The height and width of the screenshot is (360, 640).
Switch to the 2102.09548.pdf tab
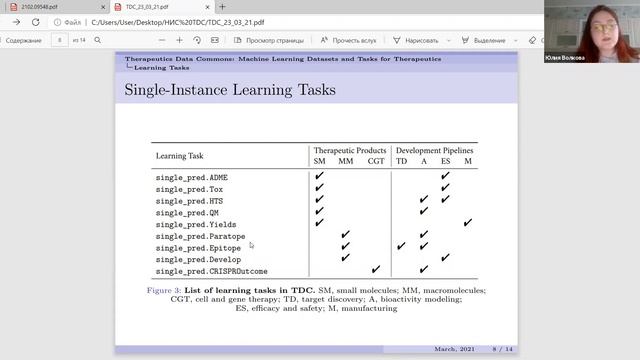pyautogui.click(x=55, y=7)
